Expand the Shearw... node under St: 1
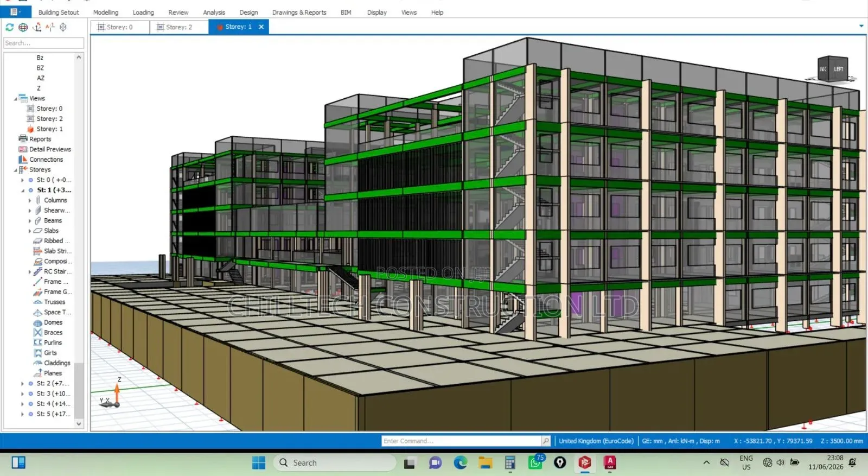This screenshot has width=868, height=476. point(30,211)
